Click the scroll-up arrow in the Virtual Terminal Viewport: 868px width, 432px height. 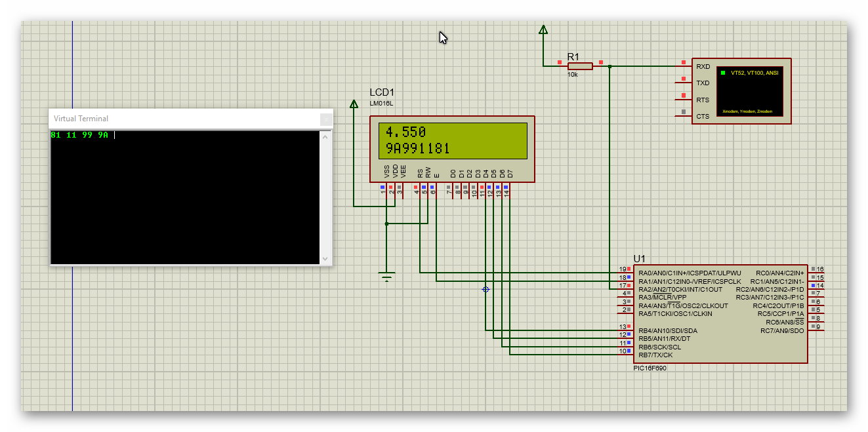tap(326, 138)
